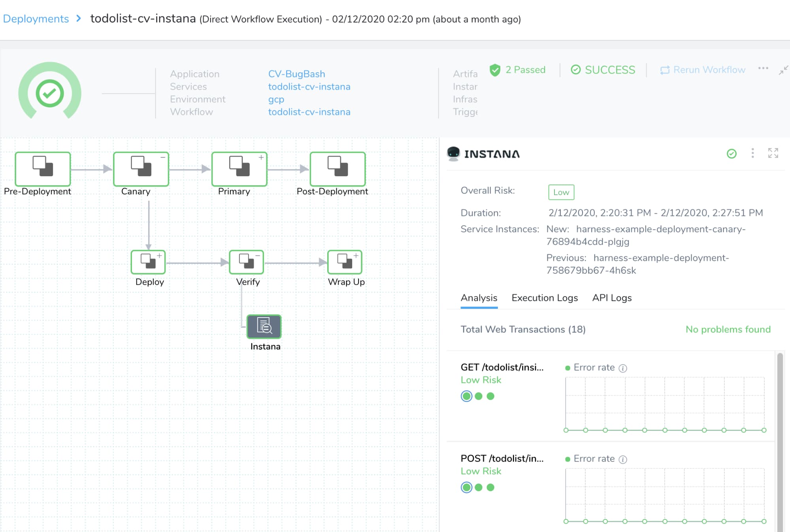Expand the Instana panel to fullscreen
The image size is (790, 532).
click(x=773, y=154)
